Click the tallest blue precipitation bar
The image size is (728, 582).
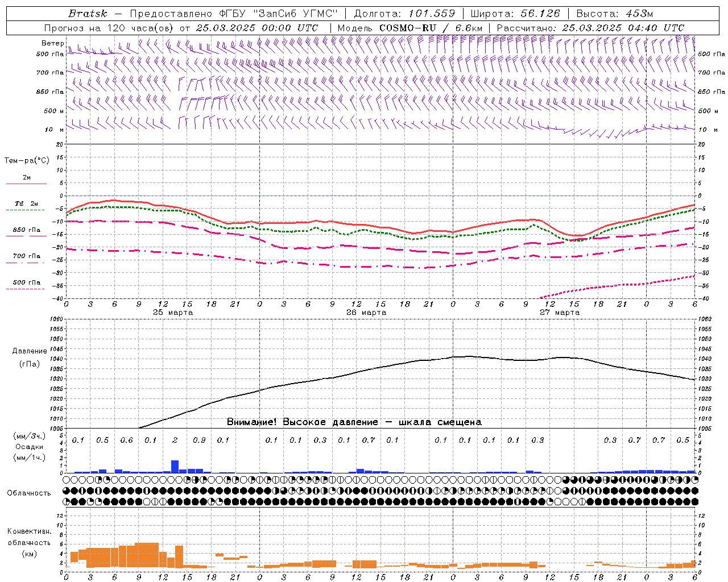pyautogui.click(x=175, y=467)
